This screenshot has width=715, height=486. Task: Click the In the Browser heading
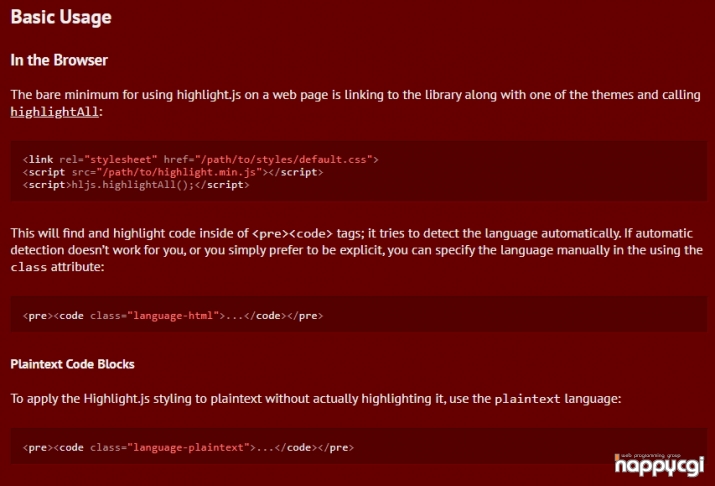click(x=59, y=60)
